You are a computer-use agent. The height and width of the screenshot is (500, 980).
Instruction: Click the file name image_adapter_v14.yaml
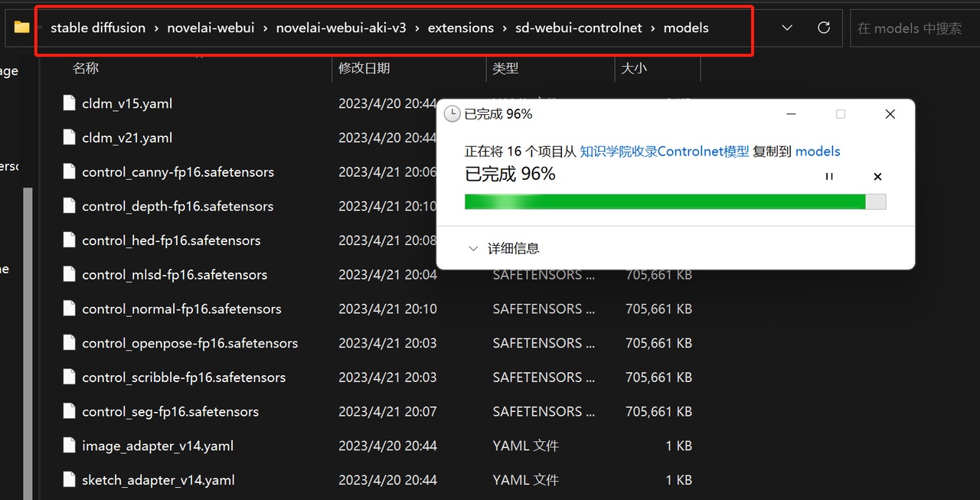[158, 446]
